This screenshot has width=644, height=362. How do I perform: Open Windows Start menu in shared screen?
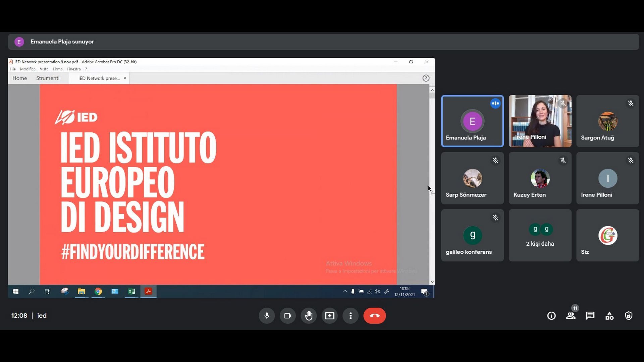15,292
